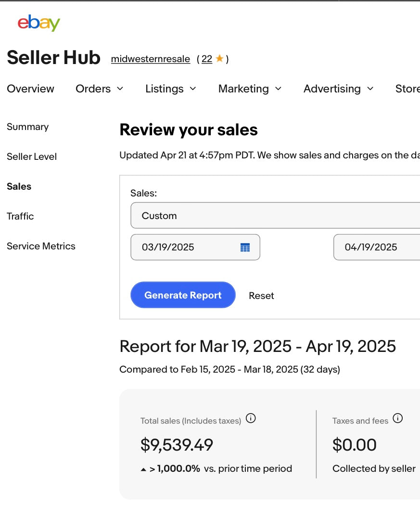Screen dimensions: 420x506
Task: Expand the Listings menu
Action: point(171,89)
